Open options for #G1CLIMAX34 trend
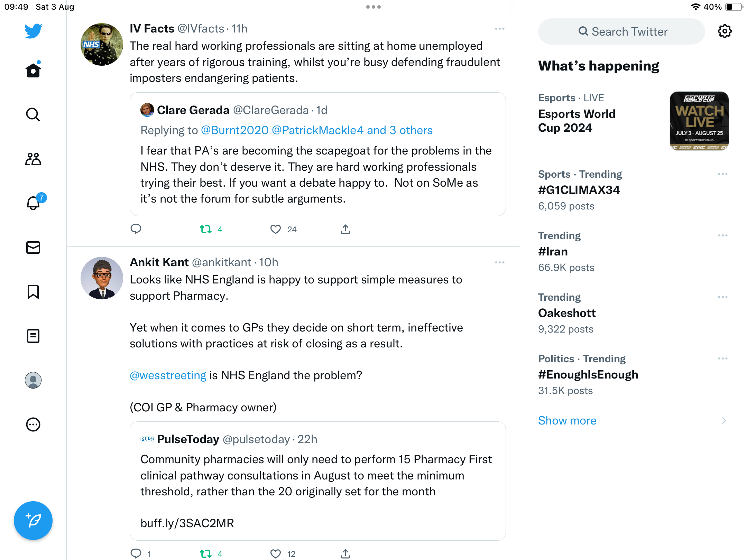This screenshot has height=560, width=747. pyautogui.click(x=722, y=174)
